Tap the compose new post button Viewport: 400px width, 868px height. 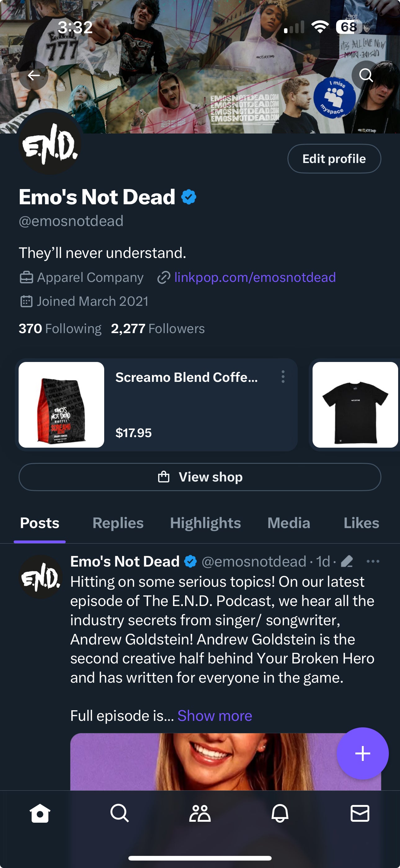pyautogui.click(x=362, y=753)
